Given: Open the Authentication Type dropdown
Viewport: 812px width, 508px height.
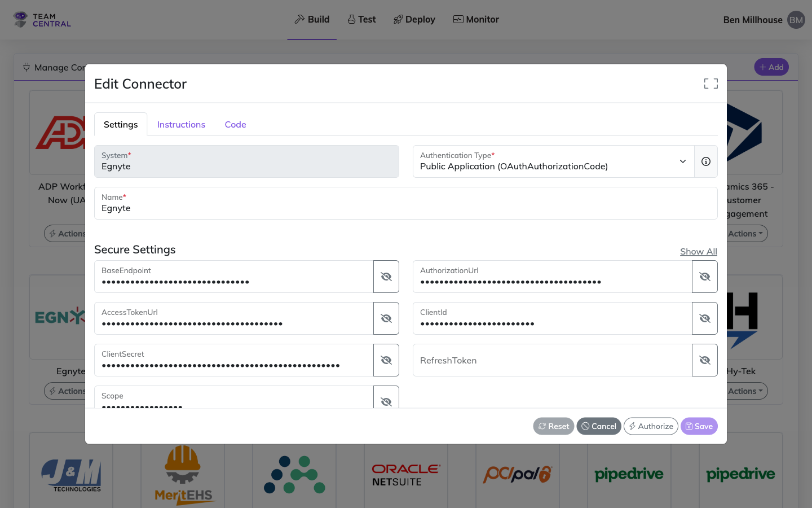Looking at the screenshot, I should (554, 161).
